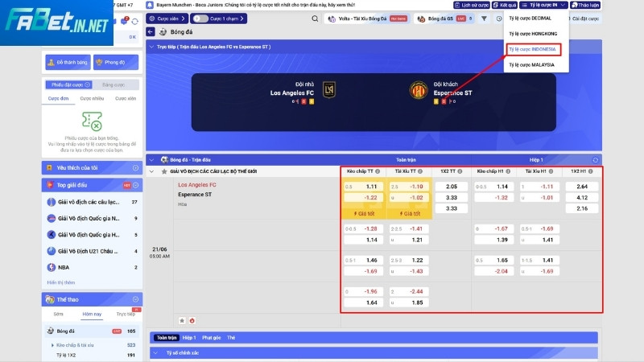Collapse the Bóng đá - Trận đấu section
Viewport: 644px width, 362px height.
[151, 160]
